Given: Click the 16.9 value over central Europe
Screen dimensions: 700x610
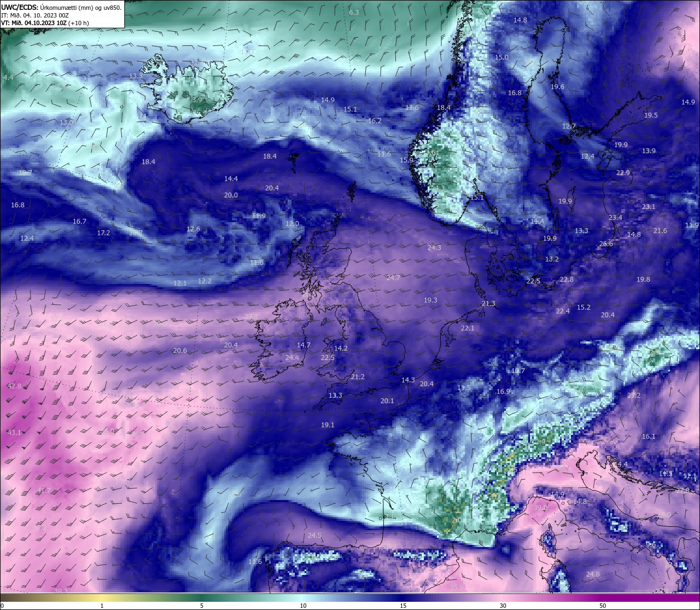Looking at the screenshot, I should [503, 391].
